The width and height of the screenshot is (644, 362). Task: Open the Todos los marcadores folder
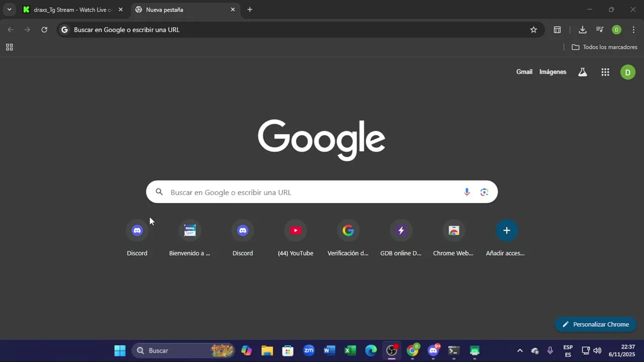pos(605,47)
